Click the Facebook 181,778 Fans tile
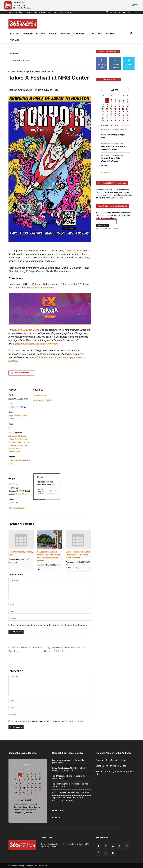 [101, 63]
